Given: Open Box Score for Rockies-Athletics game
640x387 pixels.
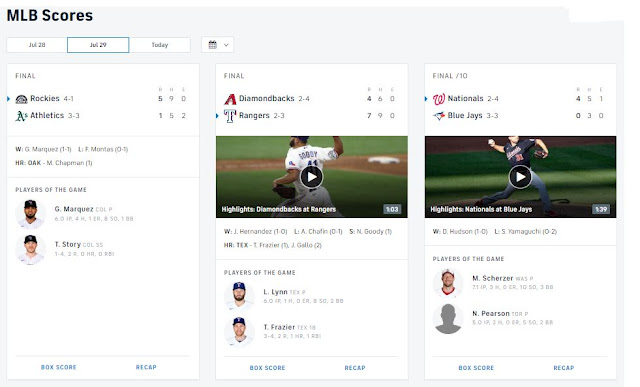Looking at the screenshot, I should (59, 367).
